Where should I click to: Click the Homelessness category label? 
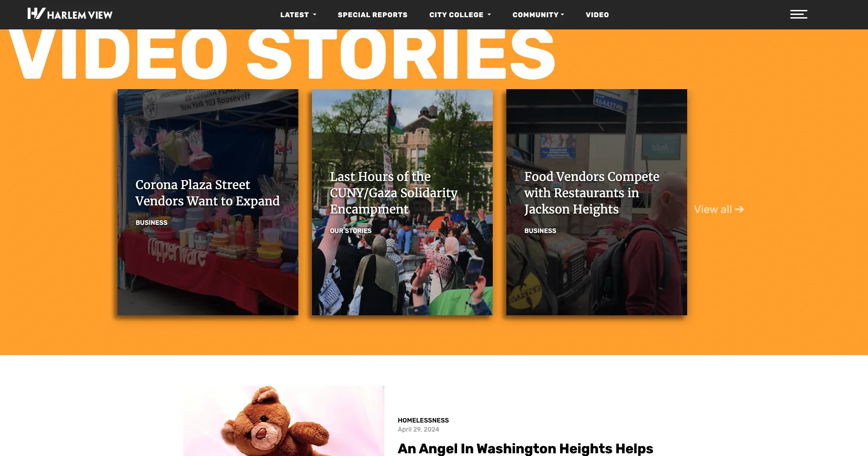click(423, 420)
